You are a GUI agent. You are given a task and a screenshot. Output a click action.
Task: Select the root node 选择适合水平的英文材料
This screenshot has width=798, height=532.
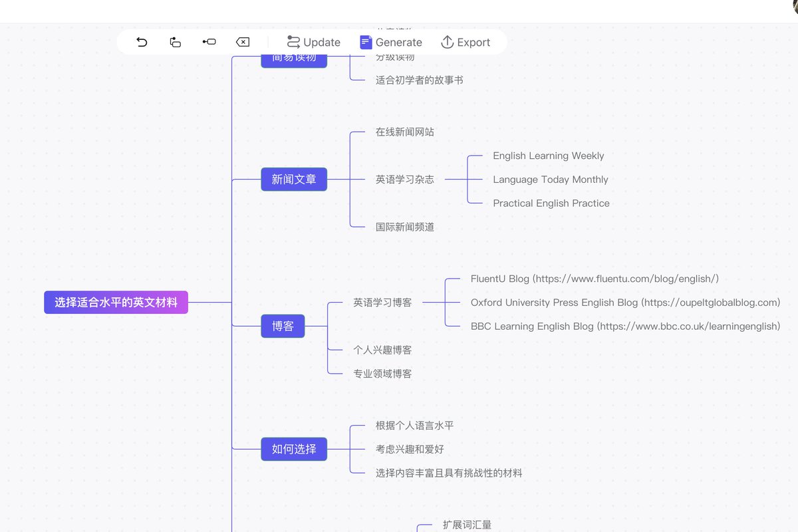(x=116, y=302)
